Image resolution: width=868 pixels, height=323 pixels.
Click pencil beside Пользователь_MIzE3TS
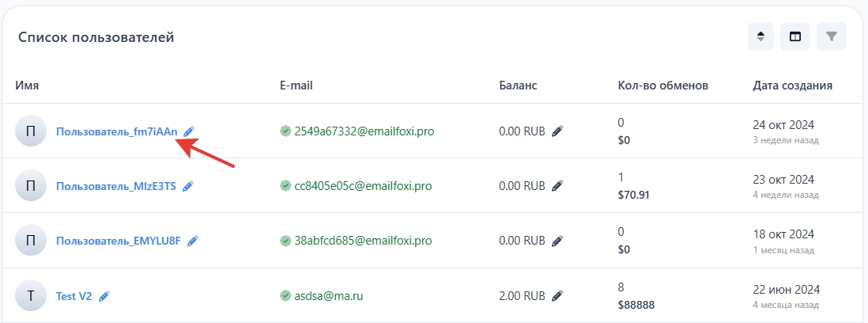pos(187,186)
